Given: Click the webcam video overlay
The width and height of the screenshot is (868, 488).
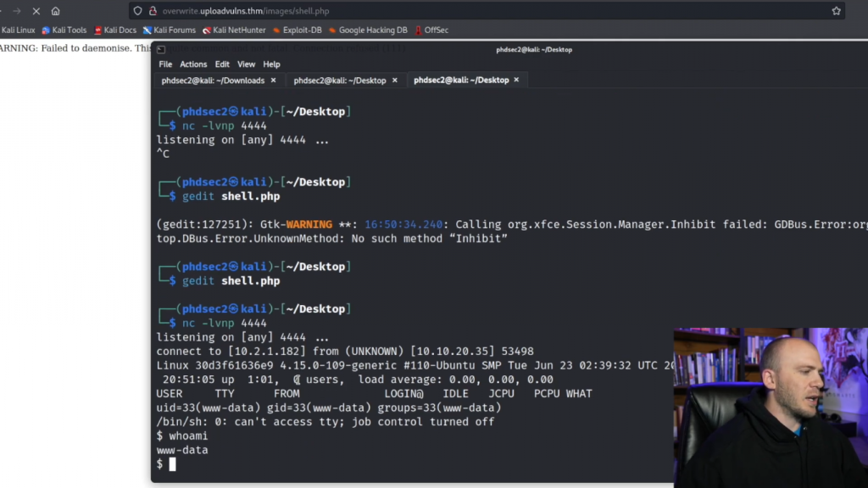Looking at the screenshot, I should pos(771,408).
